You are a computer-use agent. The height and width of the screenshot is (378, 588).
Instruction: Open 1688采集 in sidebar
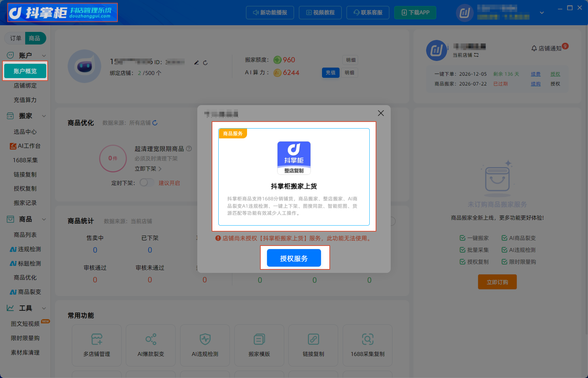click(x=25, y=160)
